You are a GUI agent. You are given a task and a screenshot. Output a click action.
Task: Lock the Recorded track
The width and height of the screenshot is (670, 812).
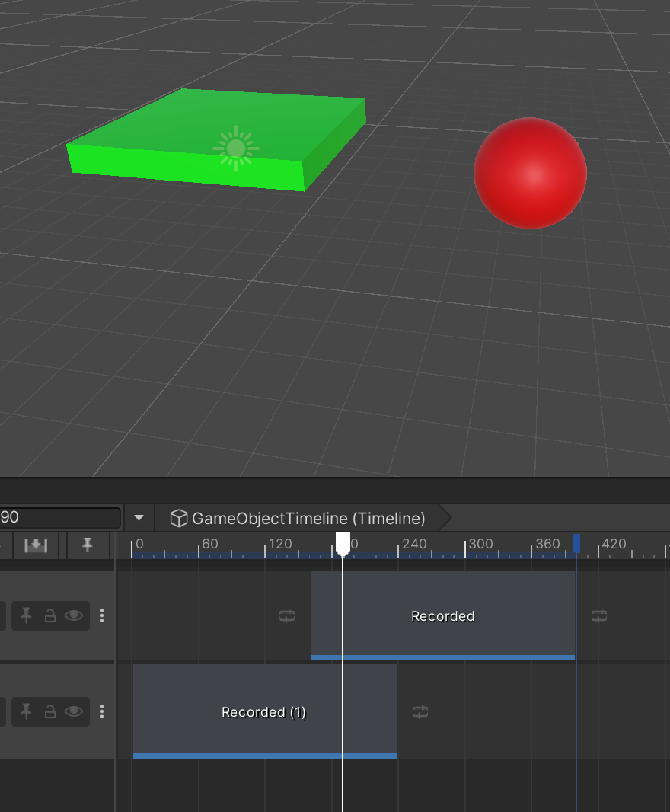point(50,615)
